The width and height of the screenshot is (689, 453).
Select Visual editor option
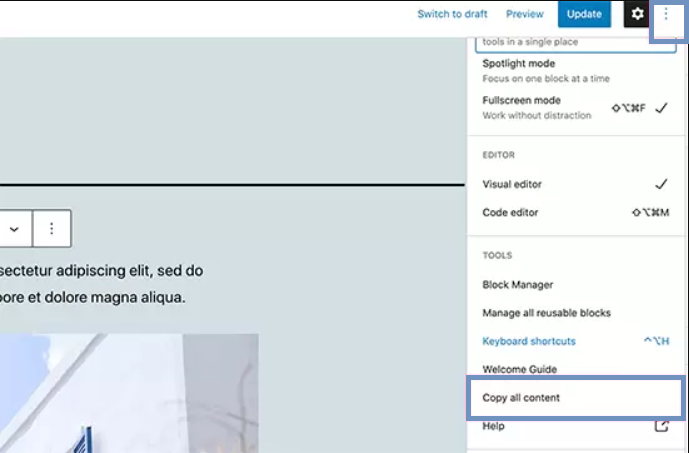pos(511,185)
